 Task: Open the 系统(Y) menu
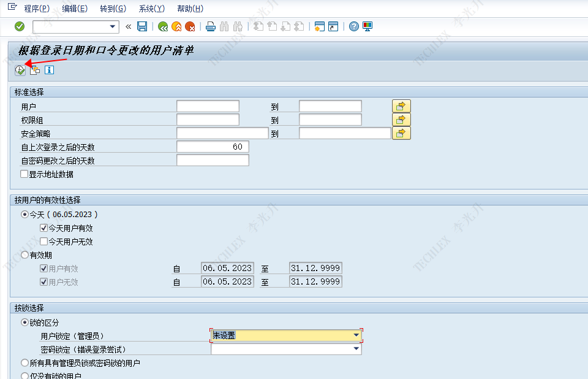(x=151, y=9)
